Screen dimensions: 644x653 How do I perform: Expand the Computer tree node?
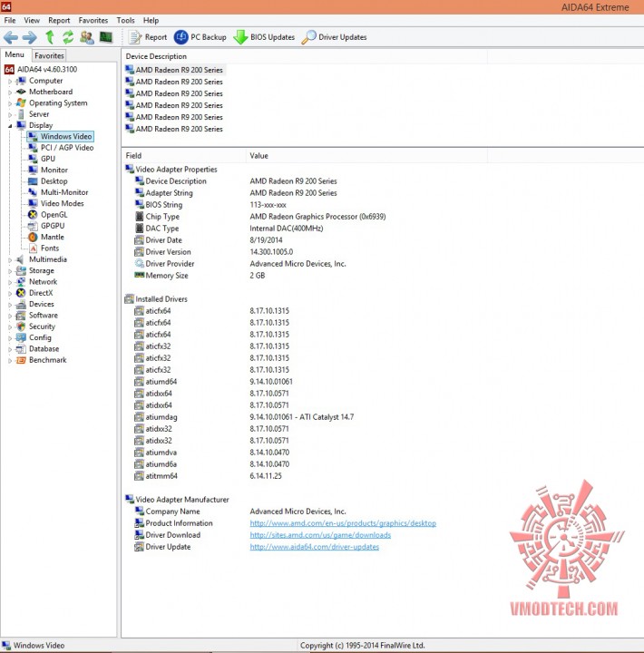(x=10, y=82)
